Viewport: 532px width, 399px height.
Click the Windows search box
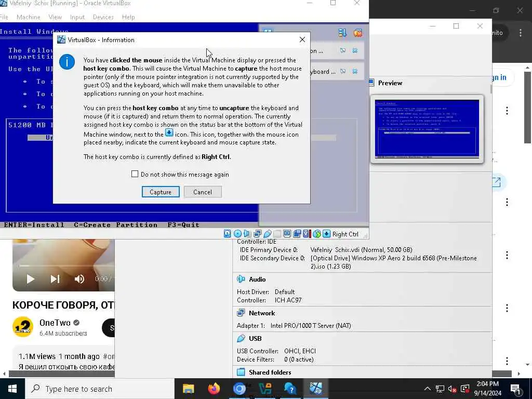(100, 389)
